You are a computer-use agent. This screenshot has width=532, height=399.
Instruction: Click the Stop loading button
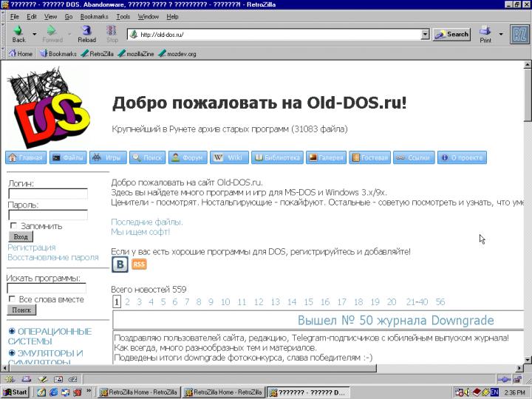(112, 34)
